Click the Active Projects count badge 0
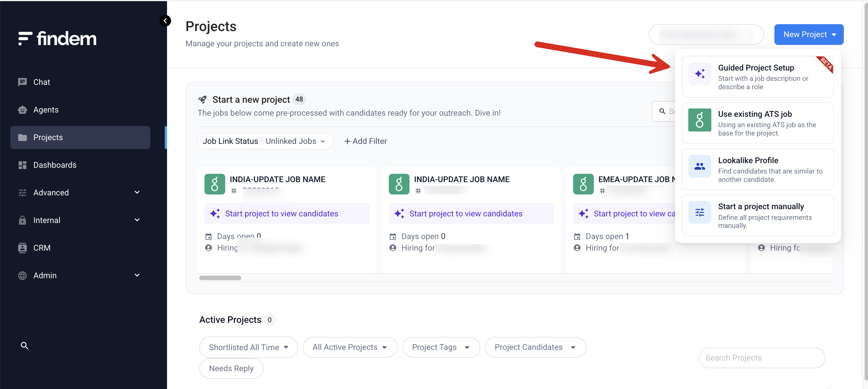Viewport: 868px width, 389px height. point(270,320)
